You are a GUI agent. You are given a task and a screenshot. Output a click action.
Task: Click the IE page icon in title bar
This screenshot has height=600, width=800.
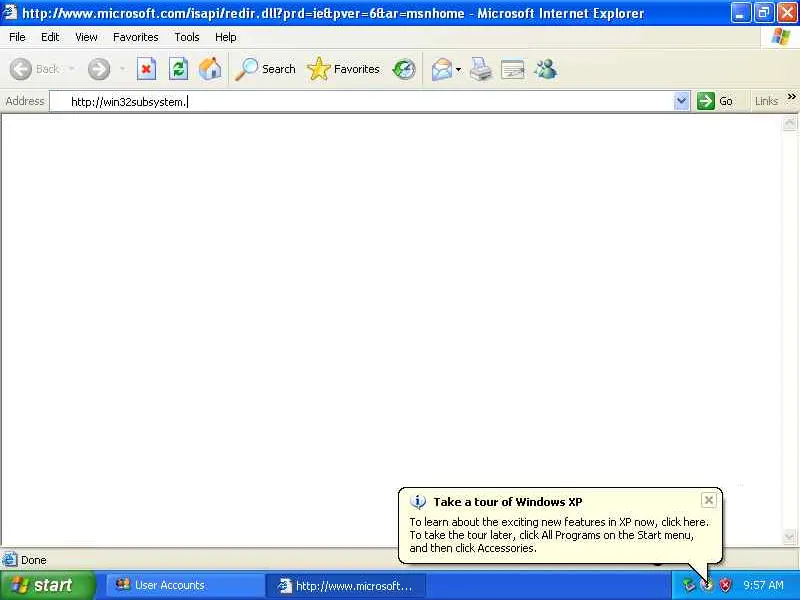[x=10, y=12]
